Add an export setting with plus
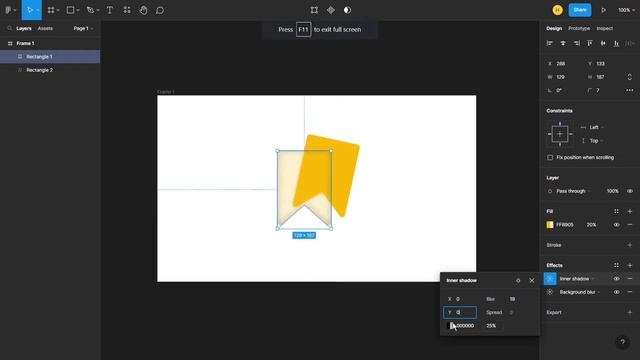The image size is (640, 360). click(x=630, y=312)
